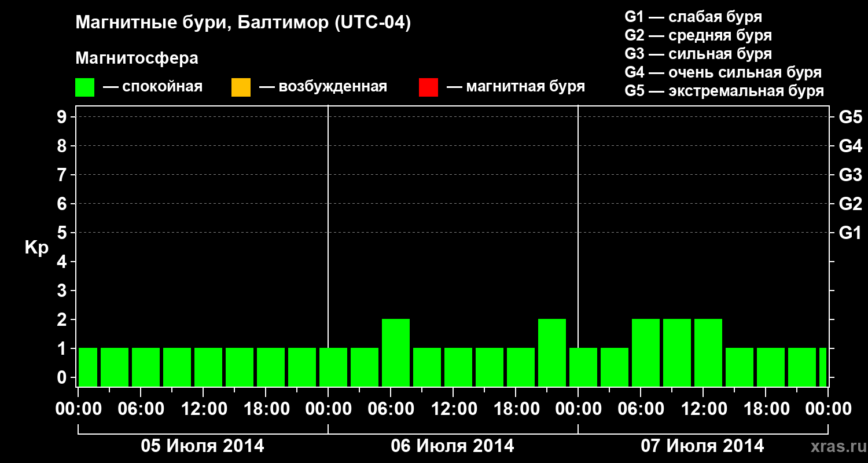Click the 'Магнитосфера' heading
The height and width of the screenshot is (463, 868).
click(137, 58)
